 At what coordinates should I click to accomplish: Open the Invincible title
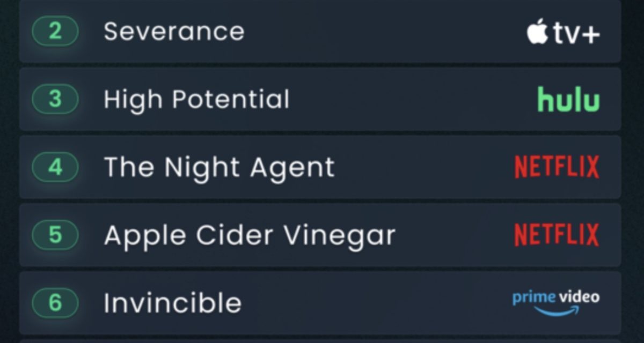coord(172,303)
